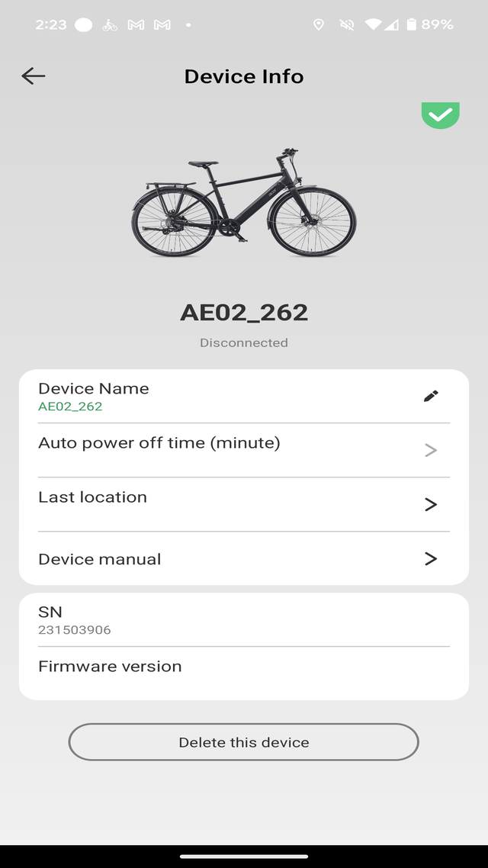
Task: Tap the location icon in status bar
Action: [319, 24]
